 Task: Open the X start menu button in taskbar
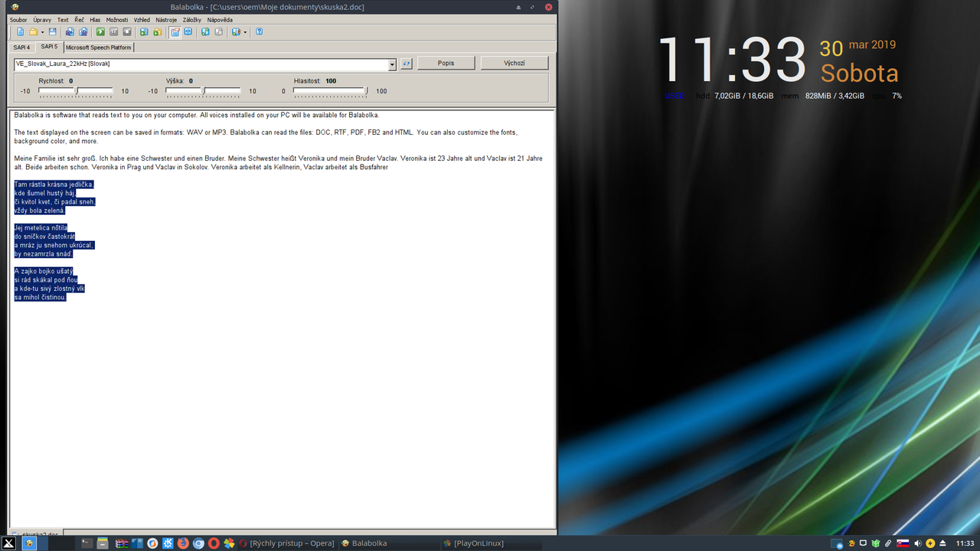[8, 543]
